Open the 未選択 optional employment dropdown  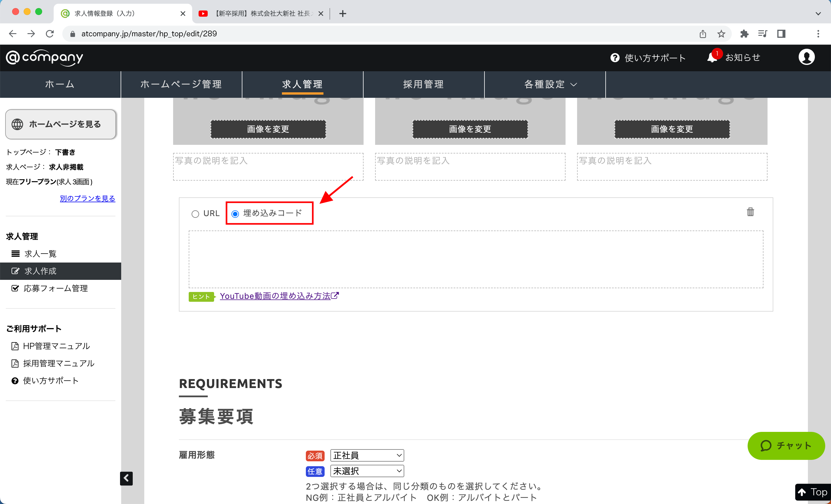[367, 471]
